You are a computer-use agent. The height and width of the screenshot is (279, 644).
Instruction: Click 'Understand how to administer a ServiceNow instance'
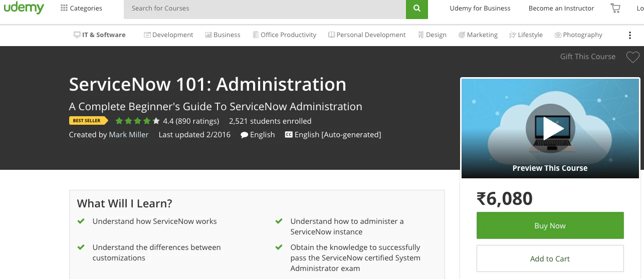point(347,226)
